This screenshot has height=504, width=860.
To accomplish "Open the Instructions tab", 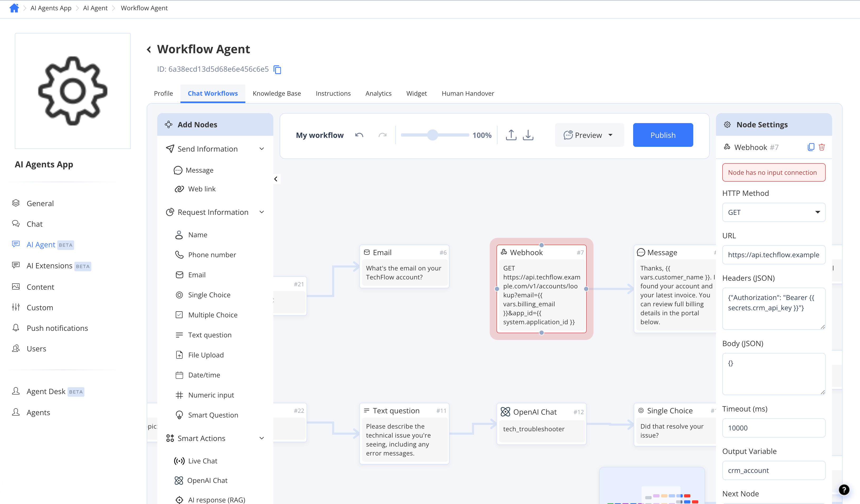I will pos(333,93).
